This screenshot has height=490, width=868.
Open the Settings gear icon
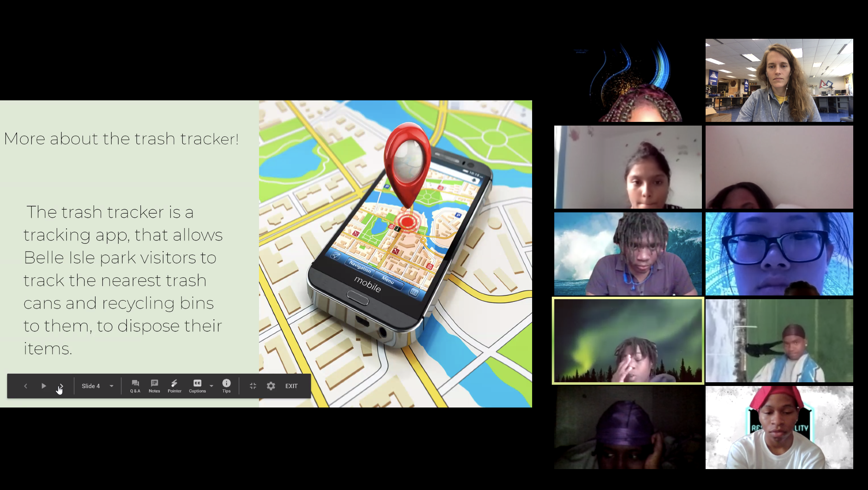[271, 386]
